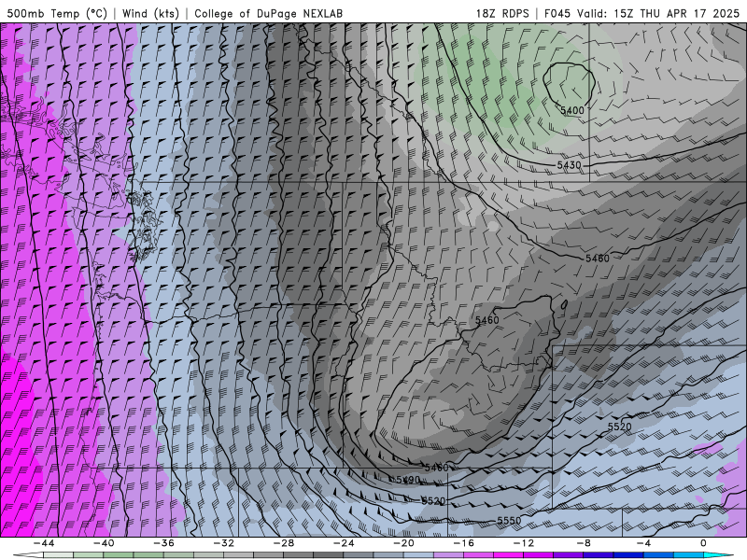747x560 pixels.
Task: Select the 5430 height contour label
Action: [x=569, y=165]
